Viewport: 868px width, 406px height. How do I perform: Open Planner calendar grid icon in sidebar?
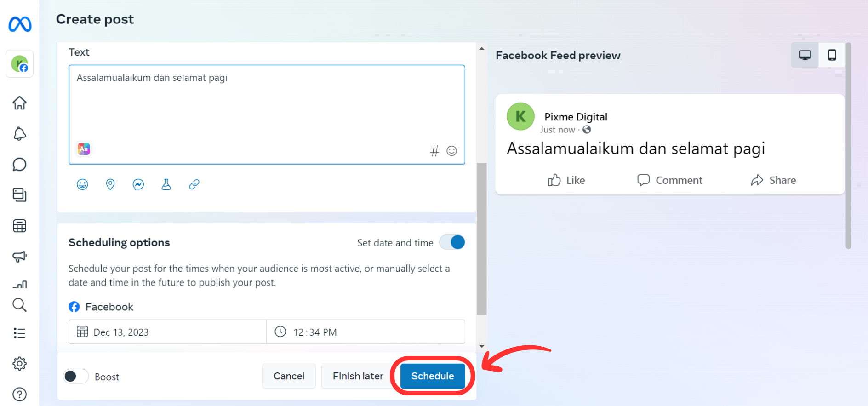(x=19, y=226)
